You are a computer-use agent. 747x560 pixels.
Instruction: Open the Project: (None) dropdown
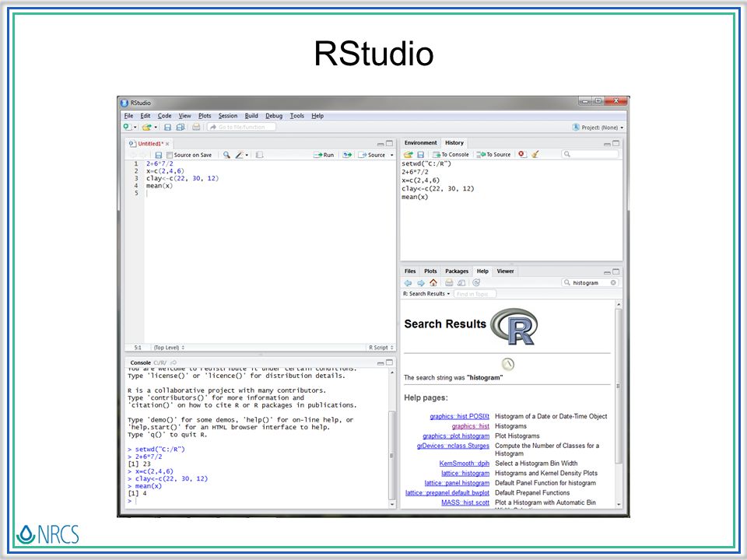click(598, 128)
